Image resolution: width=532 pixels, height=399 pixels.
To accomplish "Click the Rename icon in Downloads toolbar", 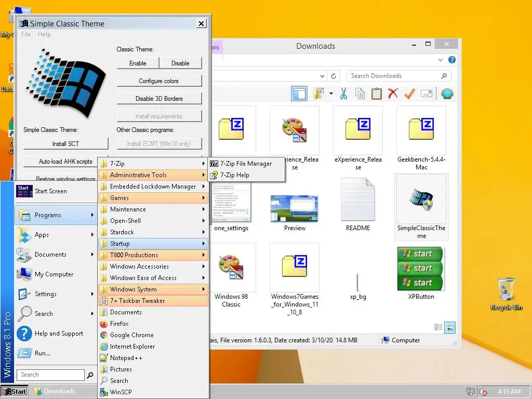I will (426, 94).
